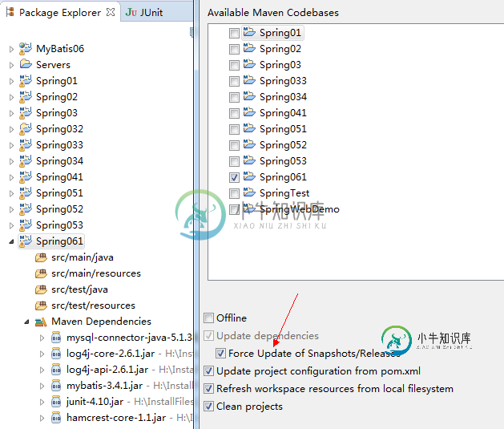Click the src/test/resources folder icon

pyautogui.click(x=41, y=306)
